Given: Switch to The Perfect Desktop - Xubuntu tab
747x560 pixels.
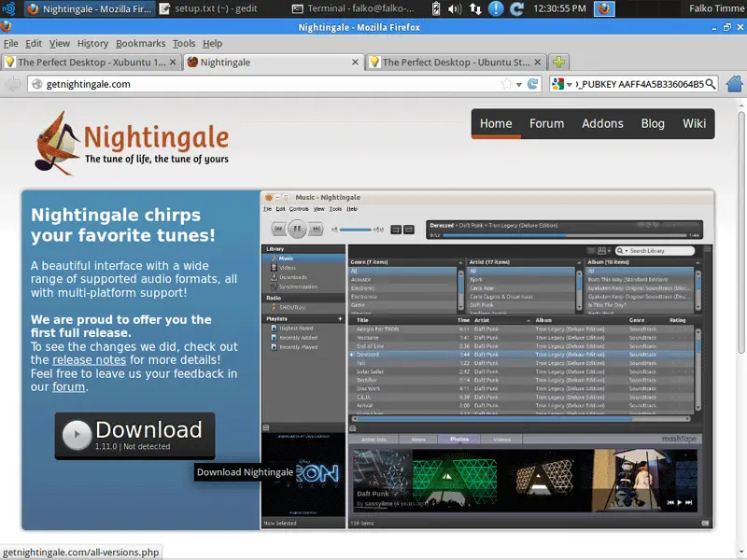Looking at the screenshot, I should click(x=91, y=62).
